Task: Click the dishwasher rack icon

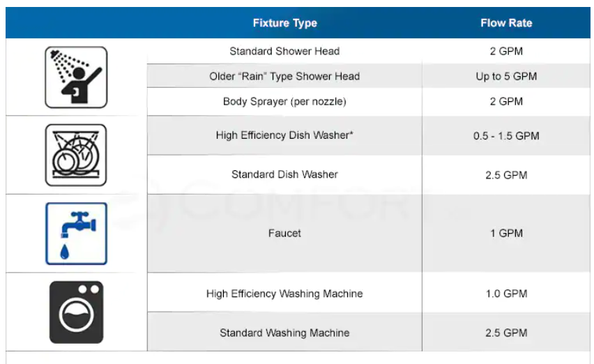Action: pyautogui.click(x=76, y=156)
